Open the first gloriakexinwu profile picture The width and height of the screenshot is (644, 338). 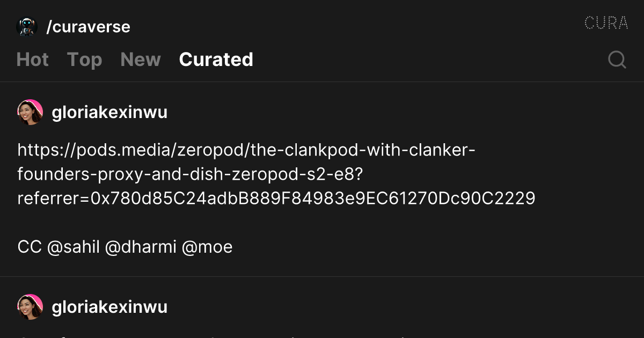(x=30, y=112)
